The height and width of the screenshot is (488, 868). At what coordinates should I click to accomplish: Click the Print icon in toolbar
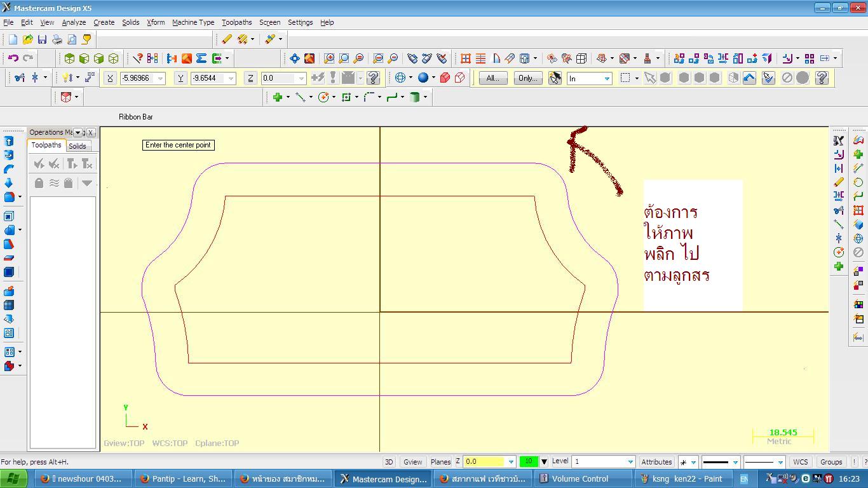click(57, 39)
